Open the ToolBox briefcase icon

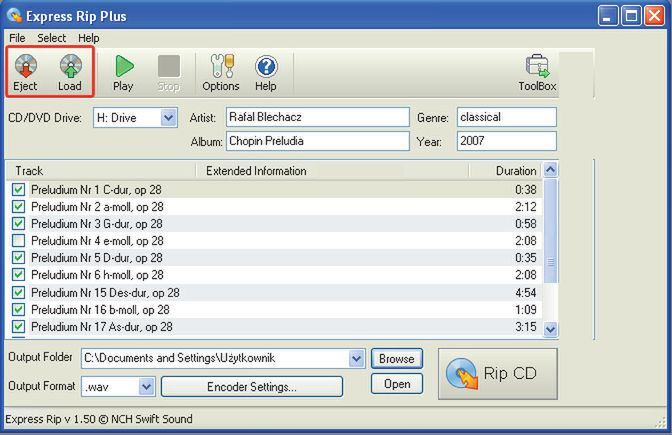pyautogui.click(x=537, y=72)
